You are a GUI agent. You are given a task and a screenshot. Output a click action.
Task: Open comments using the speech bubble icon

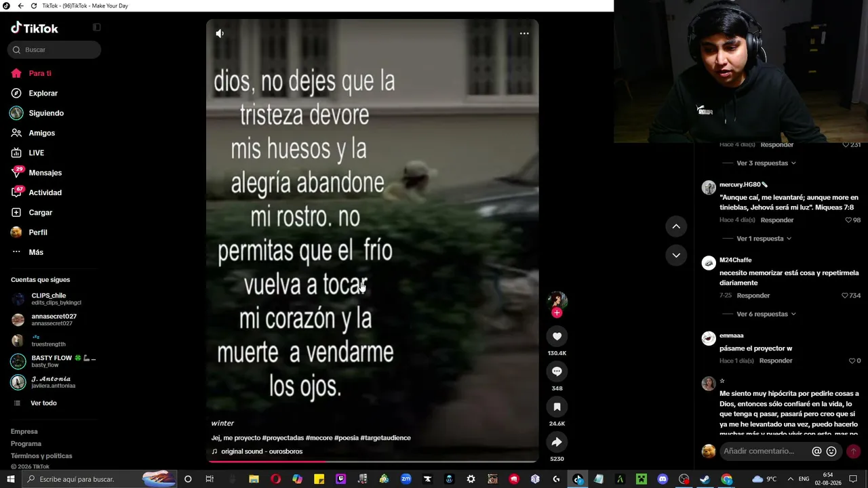tap(557, 371)
